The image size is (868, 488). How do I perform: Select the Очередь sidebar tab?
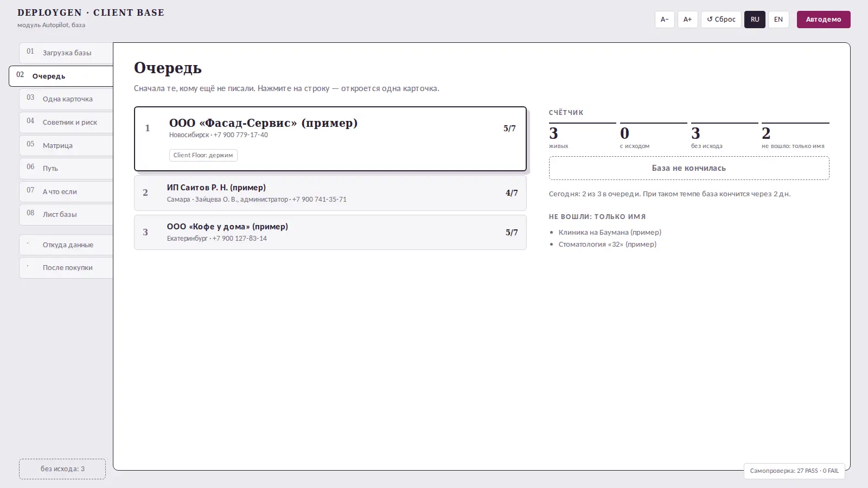click(x=61, y=76)
